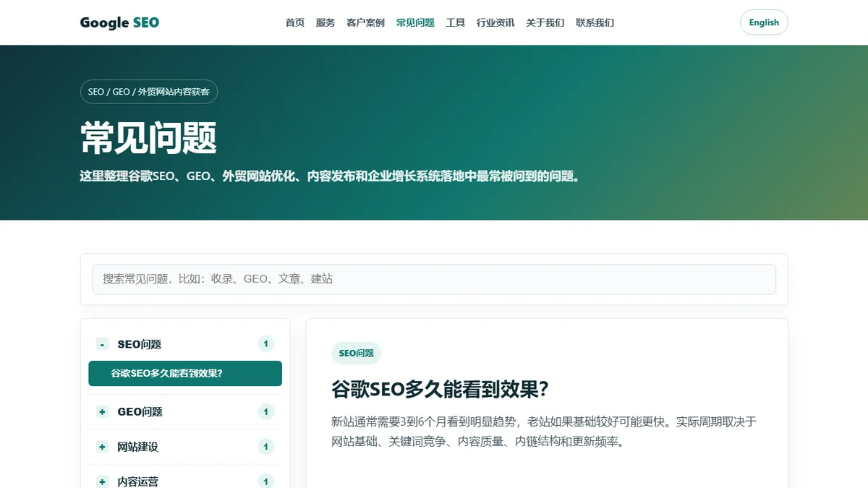Click the banner subtitle starting 这里整理谷歌SEO
Image resolution: width=868 pixels, height=488 pixels.
click(331, 176)
